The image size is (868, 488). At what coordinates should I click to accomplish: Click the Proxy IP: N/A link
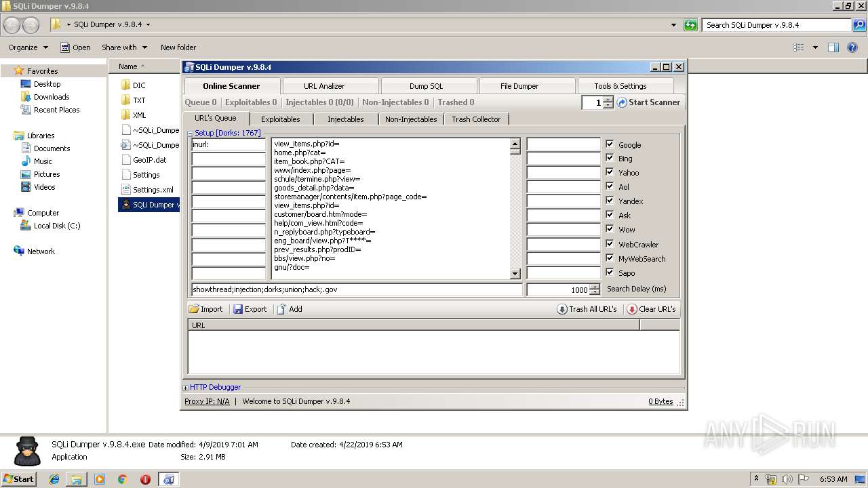tap(207, 401)
